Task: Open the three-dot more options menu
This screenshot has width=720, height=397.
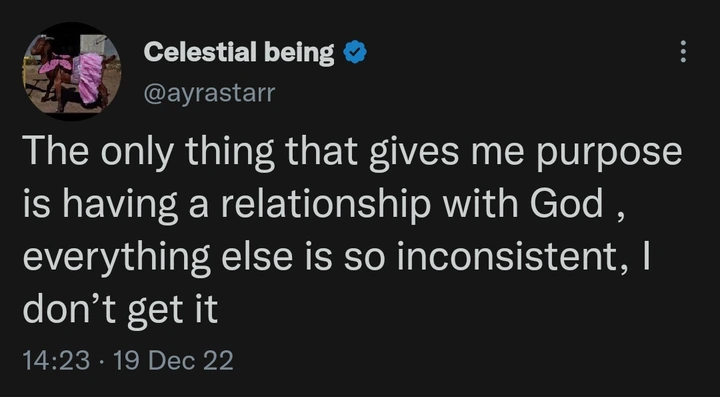Action: (683, 51)
